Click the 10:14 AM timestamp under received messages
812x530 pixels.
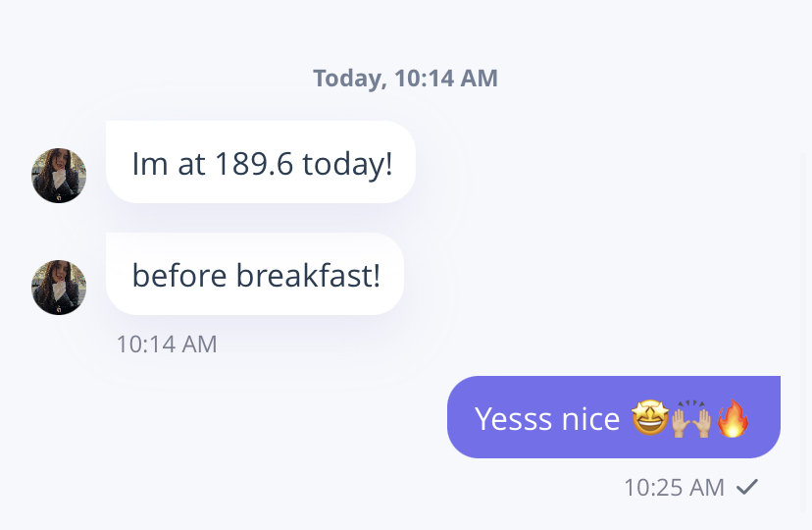coord(167,344)
